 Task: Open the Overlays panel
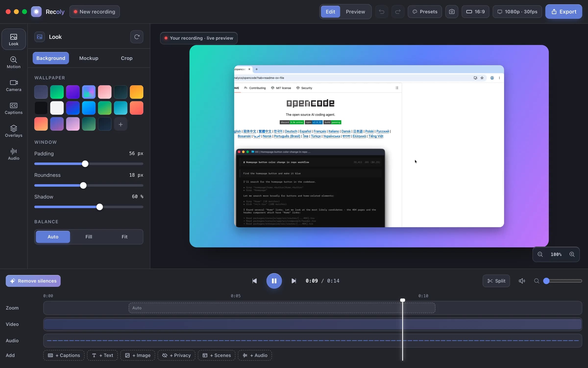pyautogui.click(x=14, y=131)
